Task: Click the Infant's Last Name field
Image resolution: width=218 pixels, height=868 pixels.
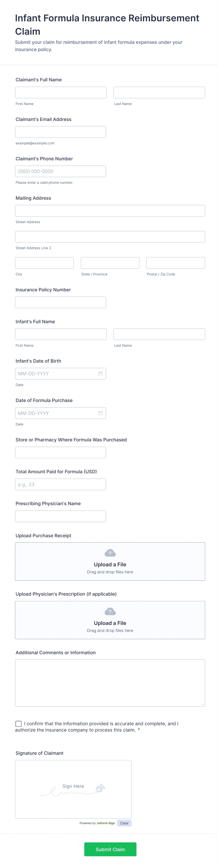Action: point(159,334)
